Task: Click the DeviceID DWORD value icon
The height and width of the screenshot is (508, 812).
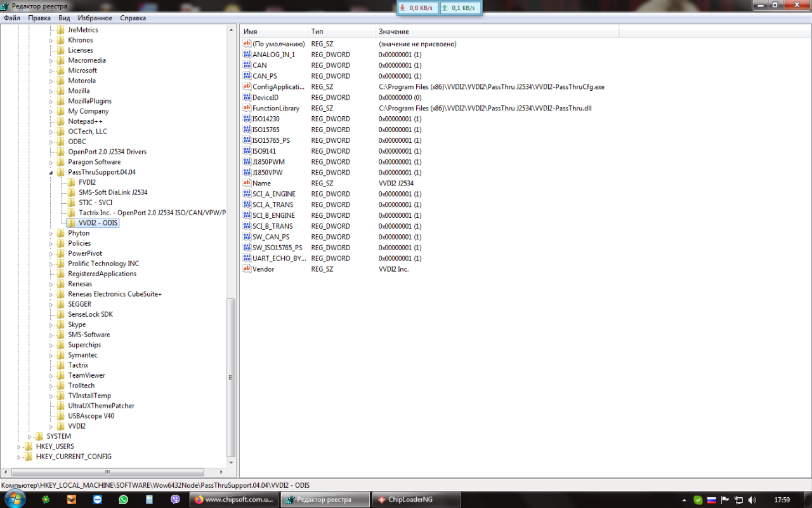Action: pyautogui.click(x=247, y=98)
